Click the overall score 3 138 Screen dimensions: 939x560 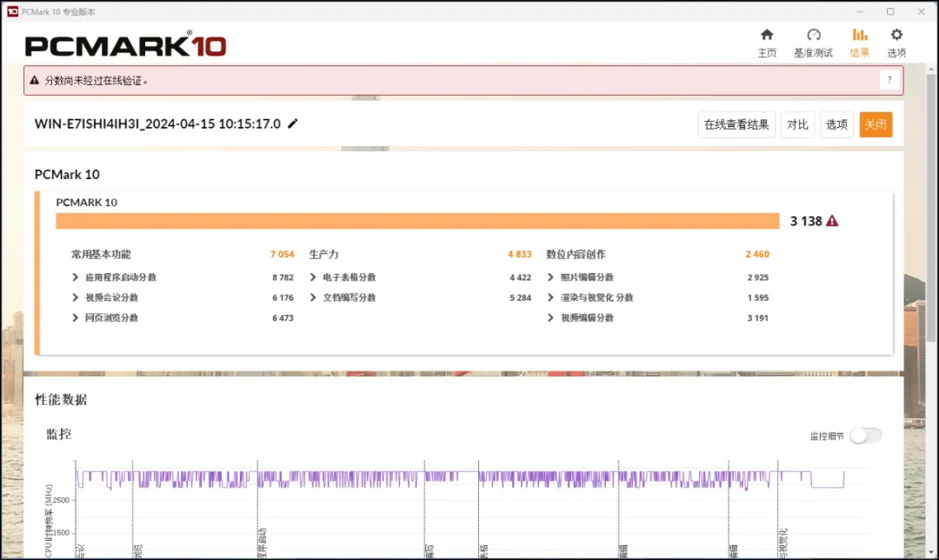click(805, 221)
